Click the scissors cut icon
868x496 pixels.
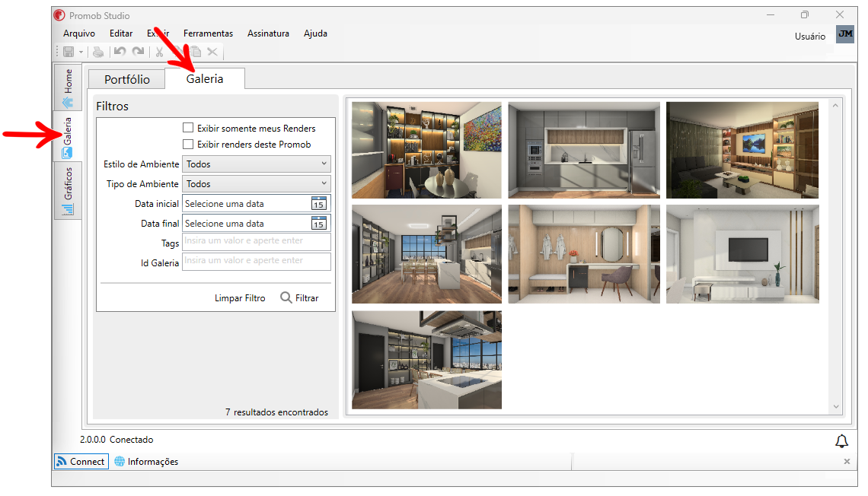159,52
